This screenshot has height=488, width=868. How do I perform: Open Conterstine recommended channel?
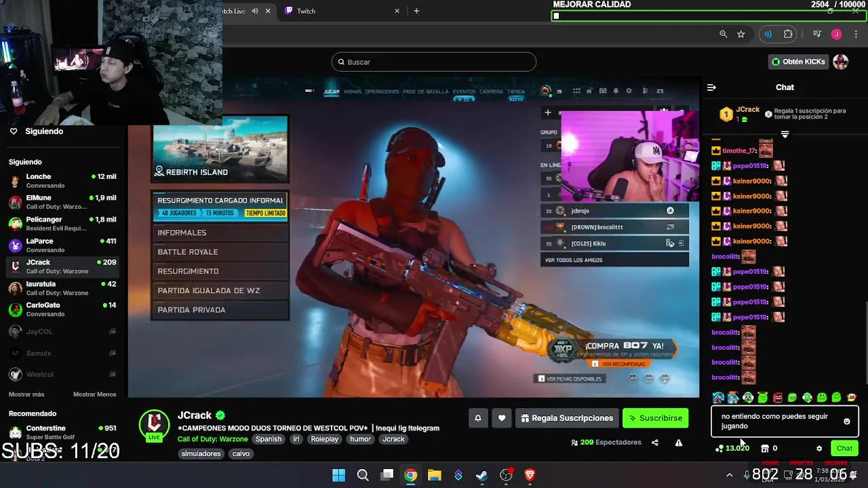pos(64,432)
